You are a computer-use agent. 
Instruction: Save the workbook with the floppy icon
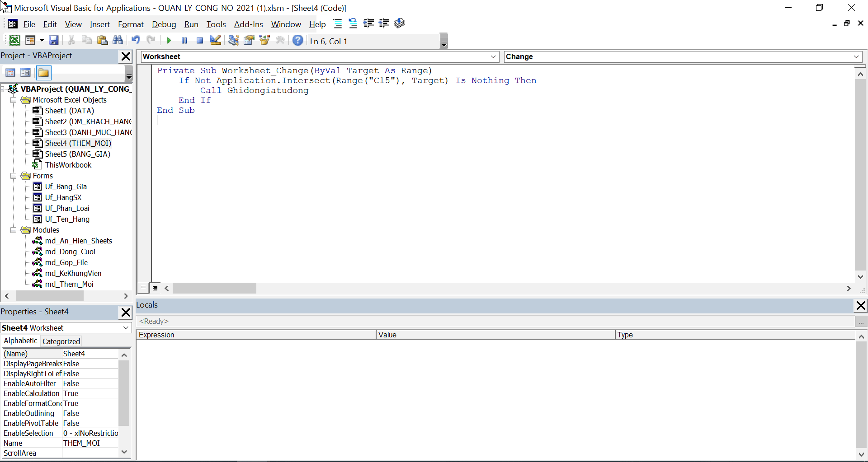[54, 41]
